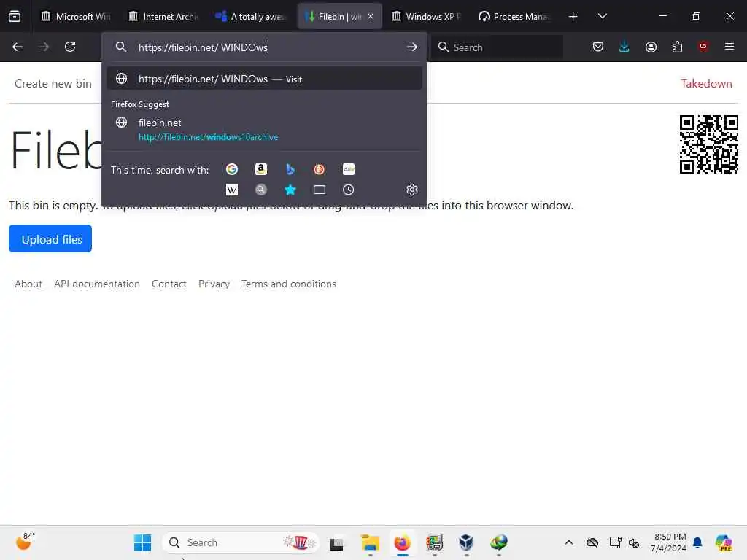Open the Windows Start menu
Screen dimensions: 747x560
[142, 542]
